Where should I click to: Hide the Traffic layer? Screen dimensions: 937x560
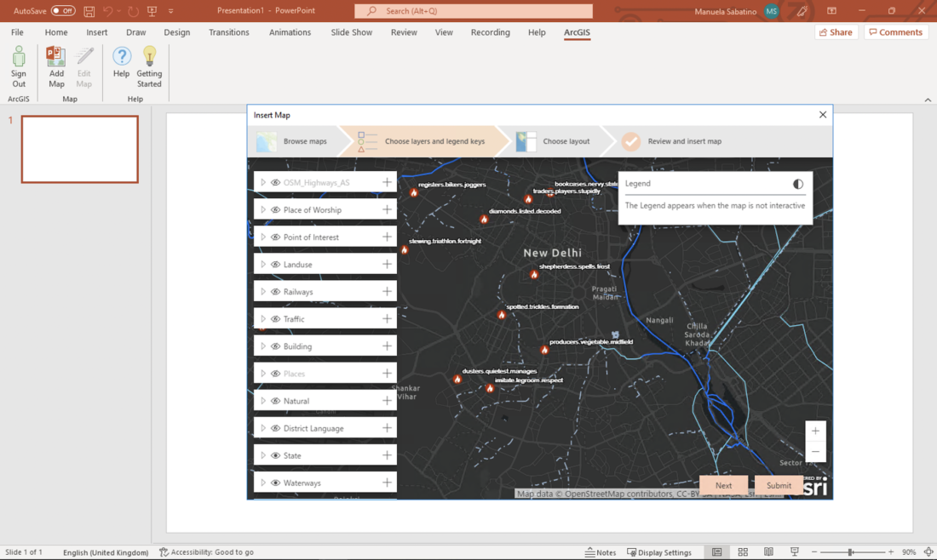pos(275,319)
